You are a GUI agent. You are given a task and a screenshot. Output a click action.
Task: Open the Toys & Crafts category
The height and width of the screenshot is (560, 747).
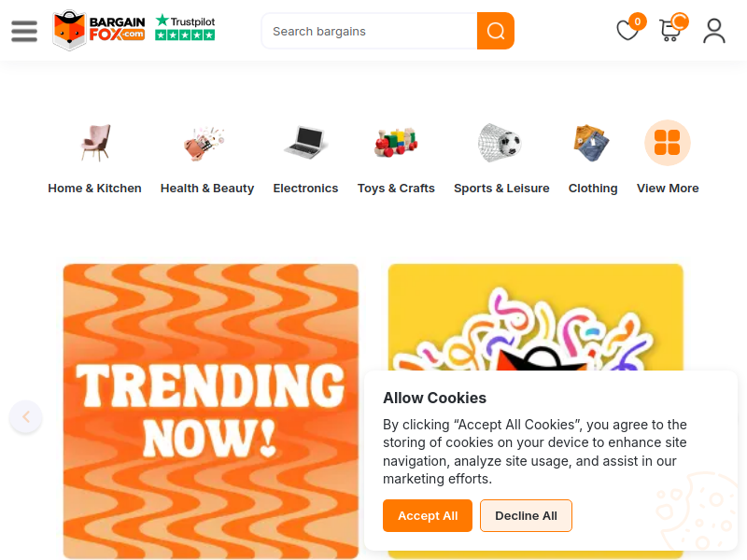tap(396, 189)
